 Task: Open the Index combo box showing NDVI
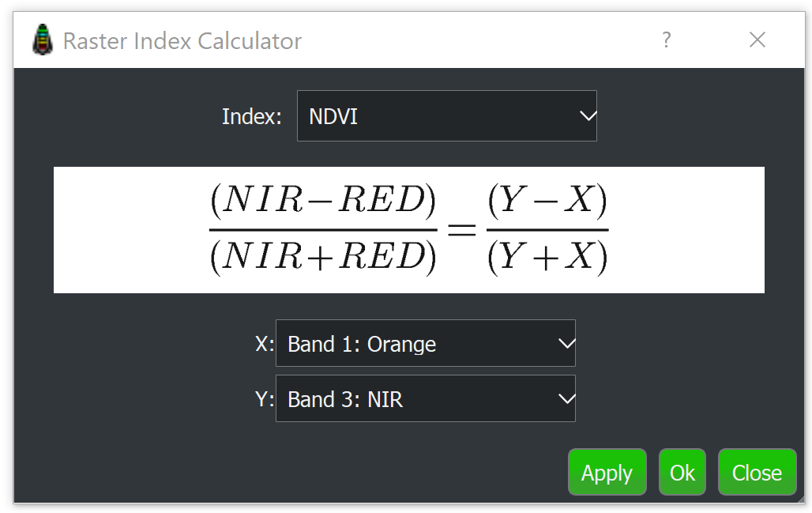click(446, 116)
